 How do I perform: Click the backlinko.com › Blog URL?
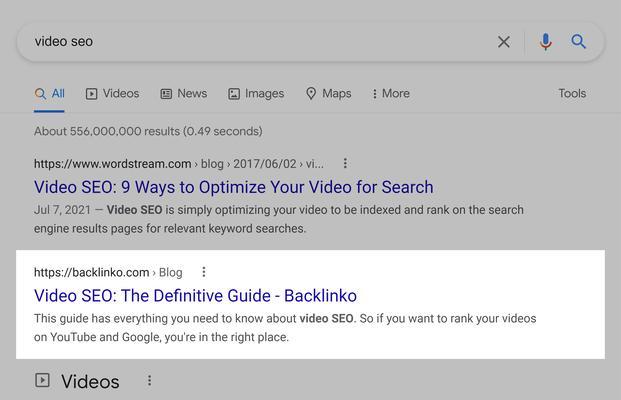pos(108,272)
